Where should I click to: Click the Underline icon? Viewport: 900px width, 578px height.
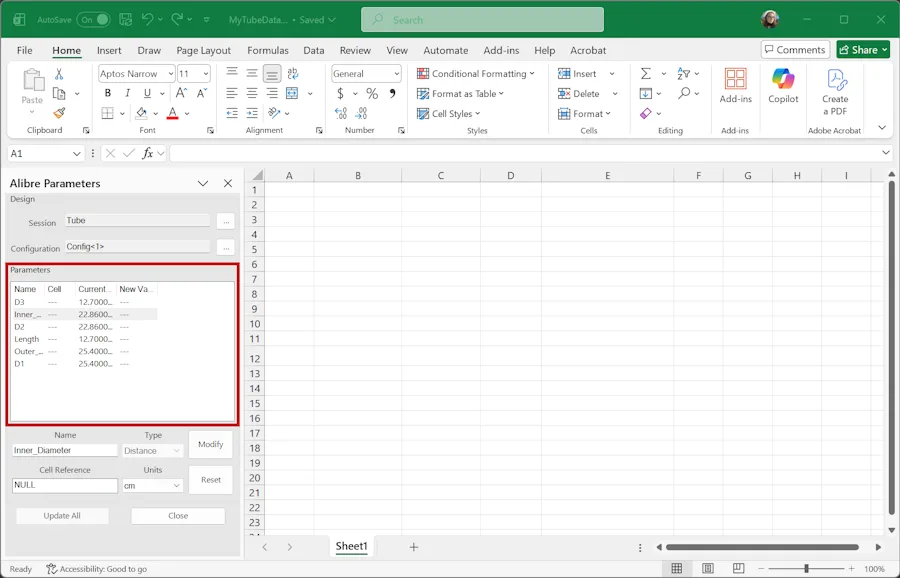[x=148, y=93]
